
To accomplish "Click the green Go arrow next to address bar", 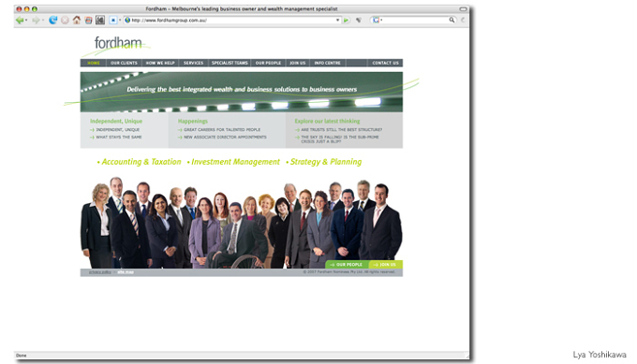I will (x=346, y=20).
